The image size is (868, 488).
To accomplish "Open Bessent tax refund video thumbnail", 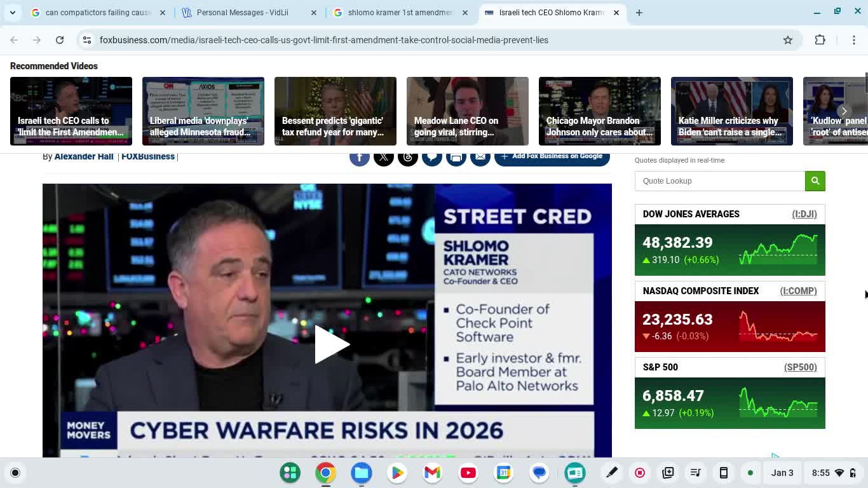I will click(335, 111).
